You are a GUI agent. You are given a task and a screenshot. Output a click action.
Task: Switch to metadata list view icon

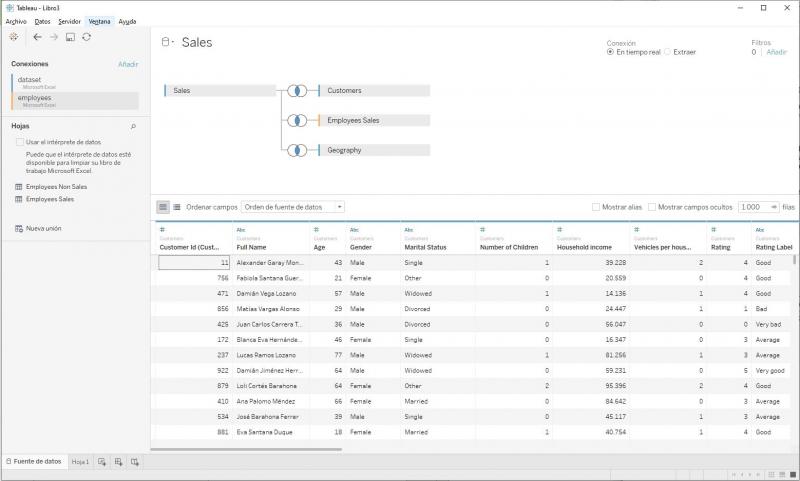(x=177, y=207)
